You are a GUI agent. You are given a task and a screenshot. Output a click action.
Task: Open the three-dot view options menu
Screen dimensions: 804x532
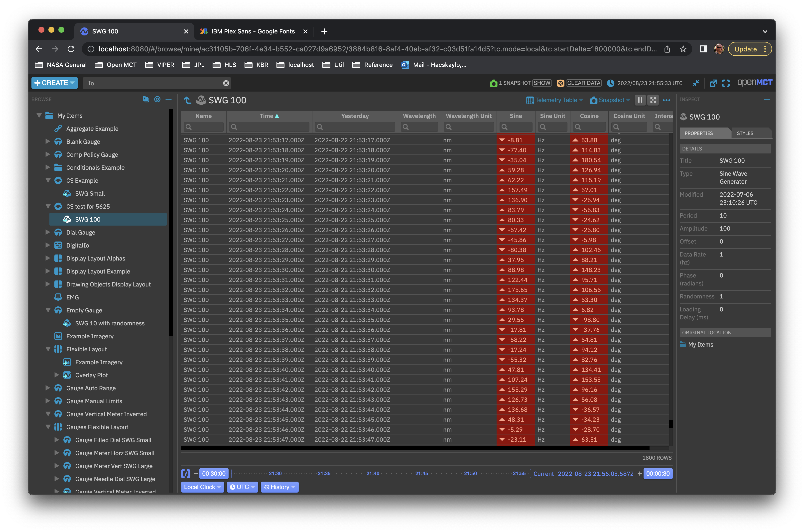coord(667,100)
